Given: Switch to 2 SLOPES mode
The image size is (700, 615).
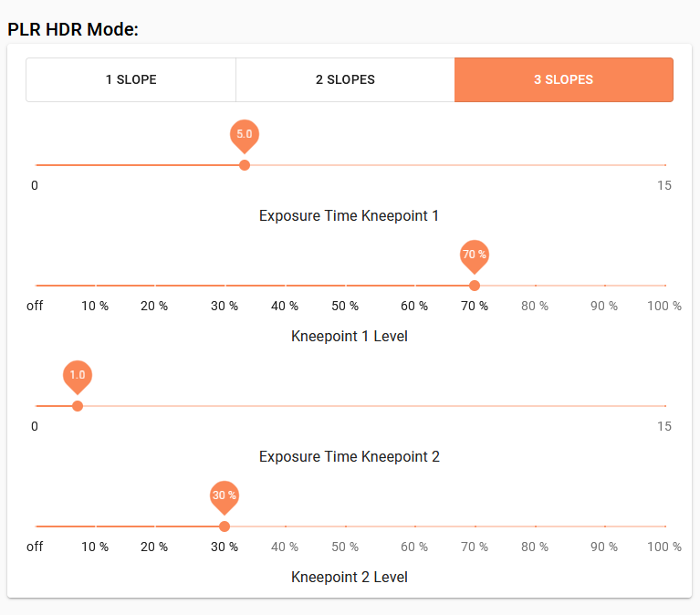Looking at the screenshot, I should 345,79.
